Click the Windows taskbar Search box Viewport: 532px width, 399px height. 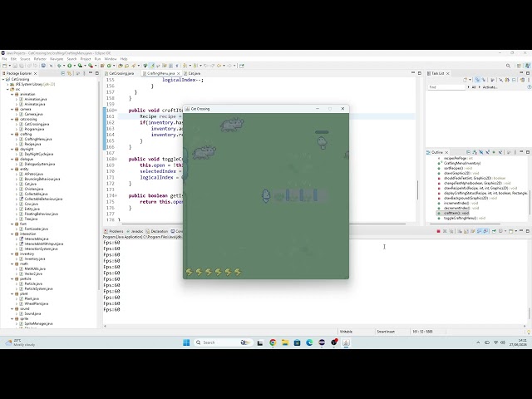222,342
